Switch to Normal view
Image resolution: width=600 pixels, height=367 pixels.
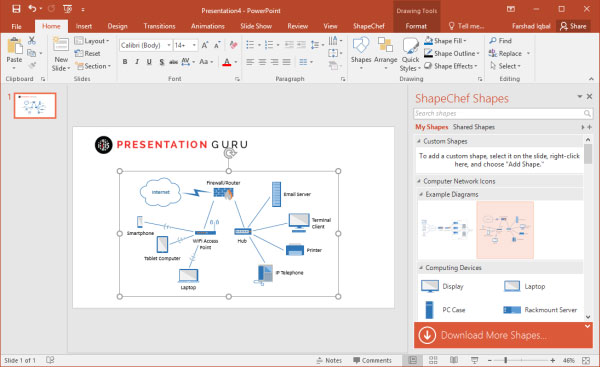pos(412,360)
